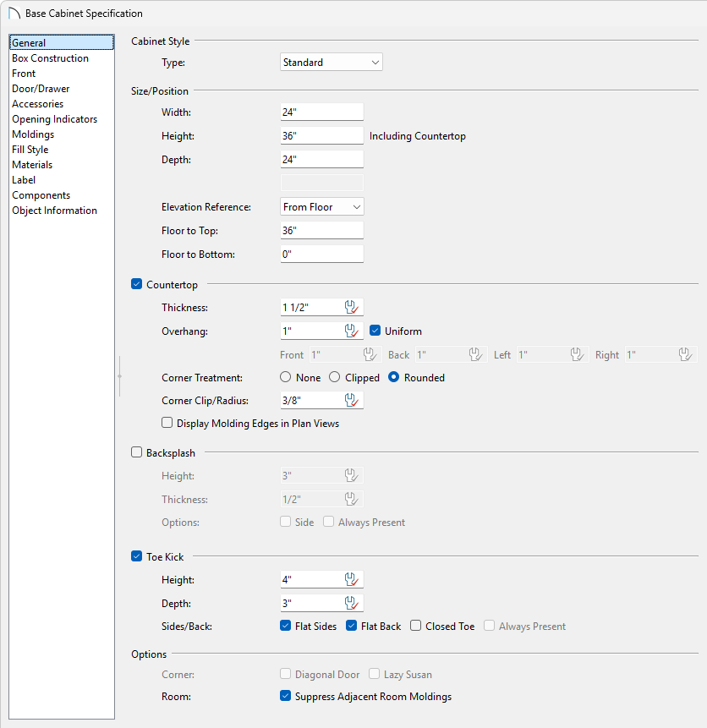Select the Door/Drawer panel
The height and width of the screenshot is (728, 707).
point(41,88)
